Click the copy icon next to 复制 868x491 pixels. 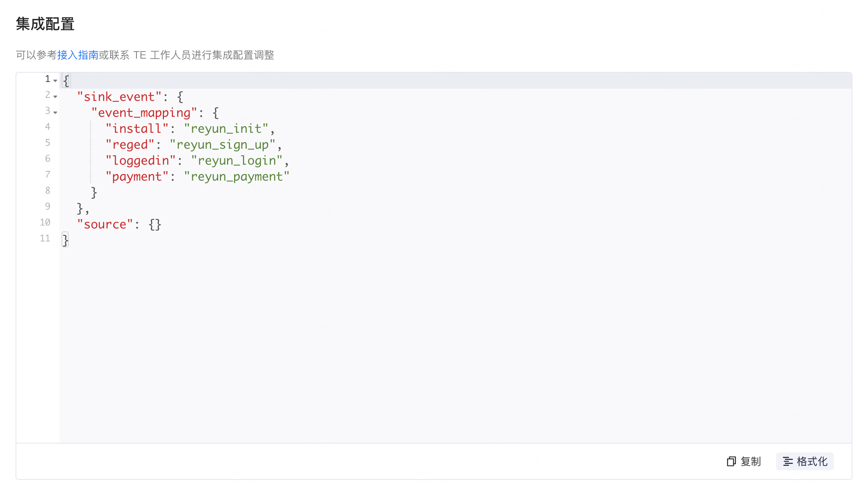[x=731, y=461]
